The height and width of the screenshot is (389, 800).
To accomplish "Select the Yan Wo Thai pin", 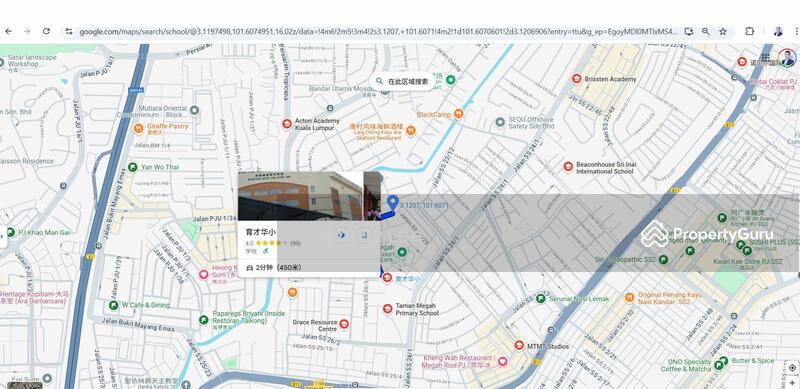I will tap(133, 167).
